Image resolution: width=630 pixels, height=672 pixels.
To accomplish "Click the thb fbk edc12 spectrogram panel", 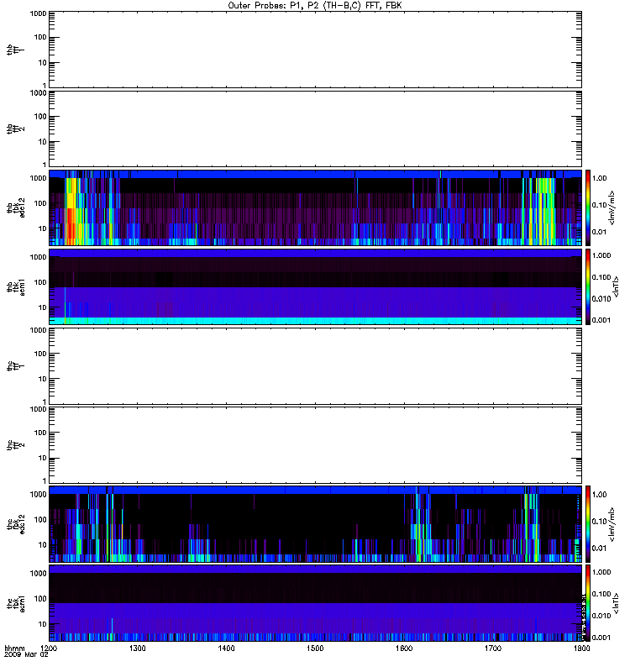I will 316,207.
